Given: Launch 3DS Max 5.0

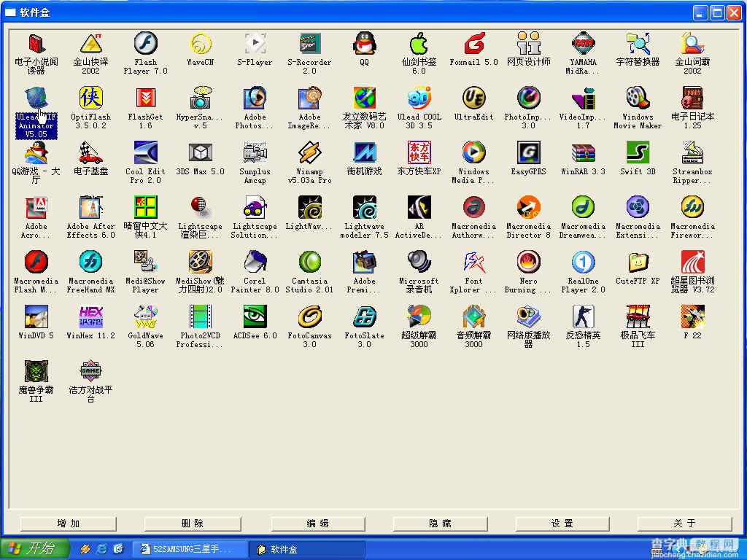Looking at the screenshot, I should coord(200,153).
